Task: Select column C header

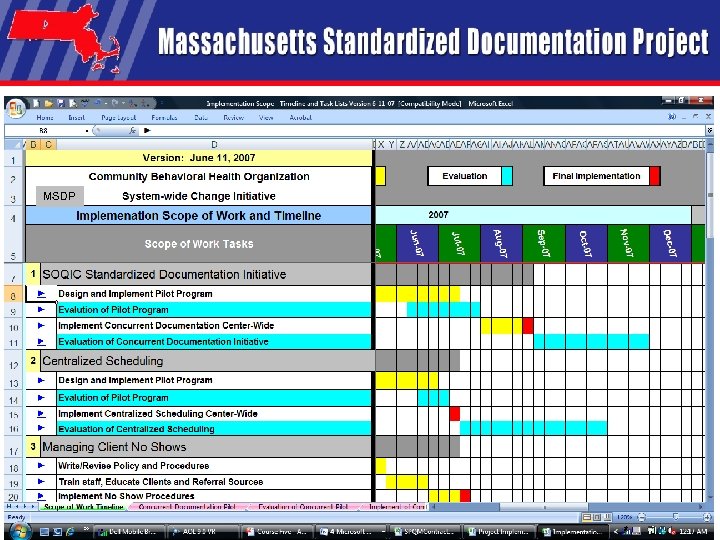Action: click(x=48, y=145)
